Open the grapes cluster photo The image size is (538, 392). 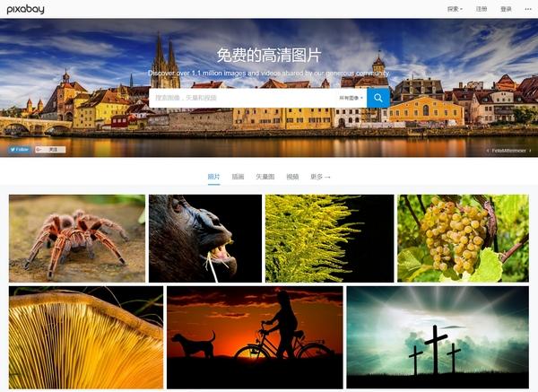464,239
